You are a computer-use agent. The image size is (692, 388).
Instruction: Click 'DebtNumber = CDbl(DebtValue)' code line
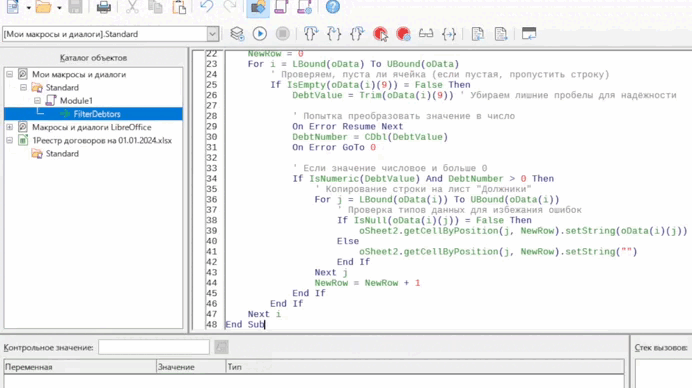click(x=370, y=137)
